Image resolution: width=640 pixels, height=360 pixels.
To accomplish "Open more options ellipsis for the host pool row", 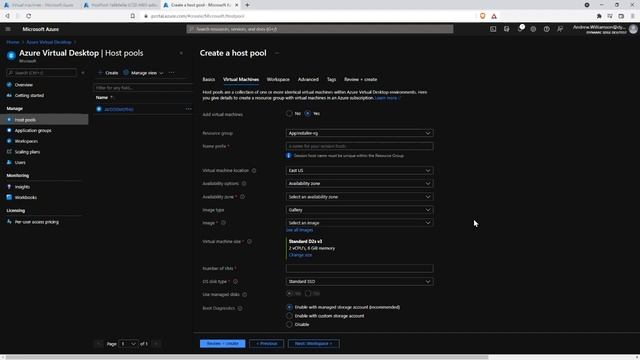I will pos(188,109).
